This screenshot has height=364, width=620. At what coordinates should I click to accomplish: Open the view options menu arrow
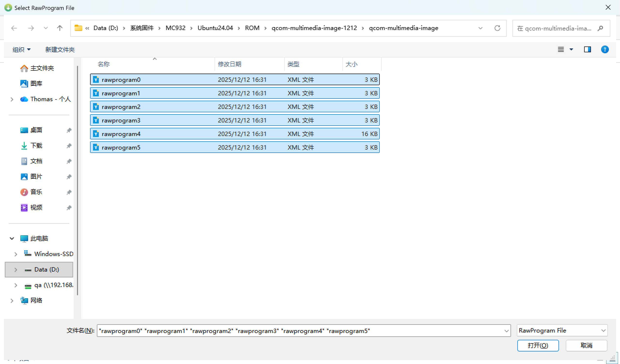click(571, 49)
